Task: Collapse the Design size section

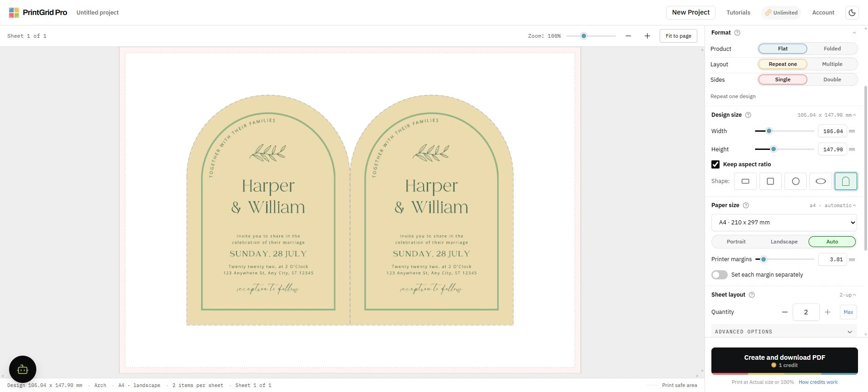Action: [854, 115]
